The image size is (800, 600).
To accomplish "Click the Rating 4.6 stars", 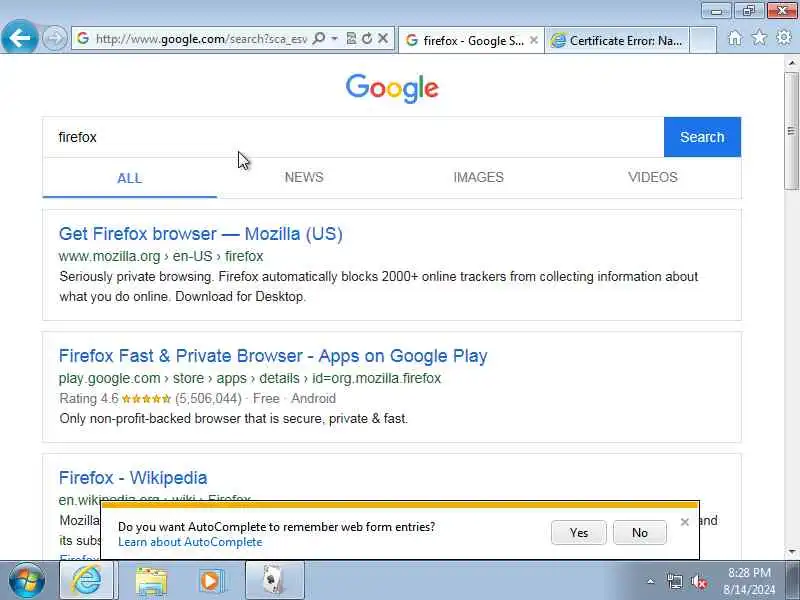I will pos(146,398).
